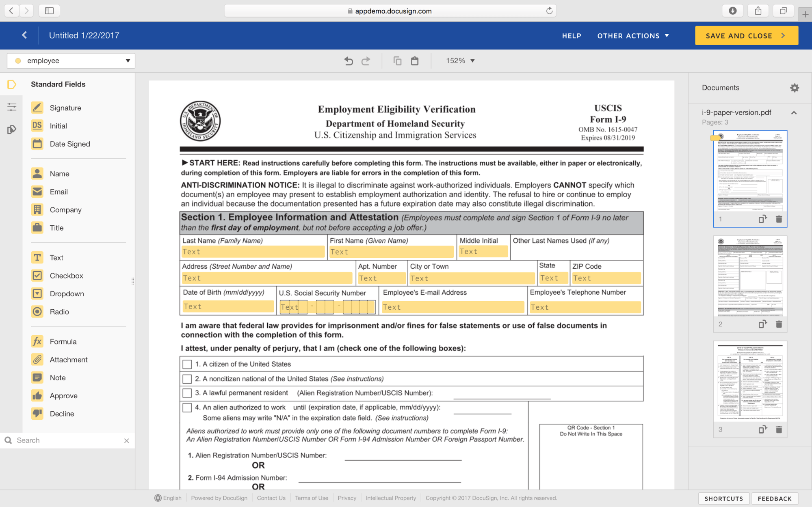Open the 152% zoom level dropdown
This screenshot has width=812, height=507.
click(x=460, y=60)
